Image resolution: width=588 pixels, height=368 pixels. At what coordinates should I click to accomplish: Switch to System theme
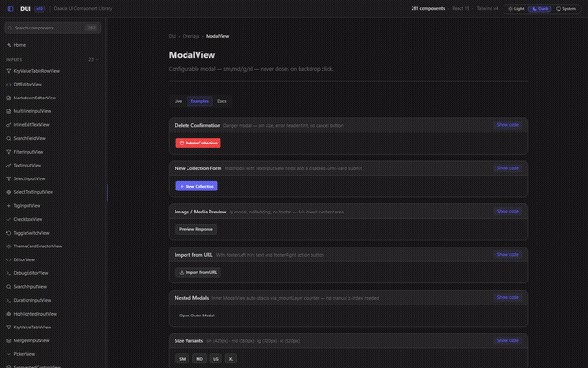point(566,9)
